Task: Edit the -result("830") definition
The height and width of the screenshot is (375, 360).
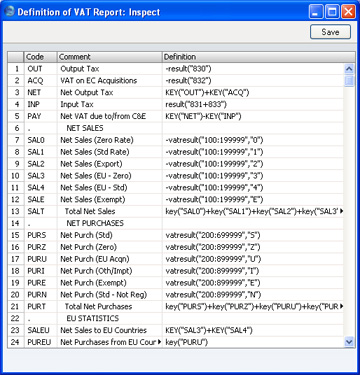Action: [253, 69]
